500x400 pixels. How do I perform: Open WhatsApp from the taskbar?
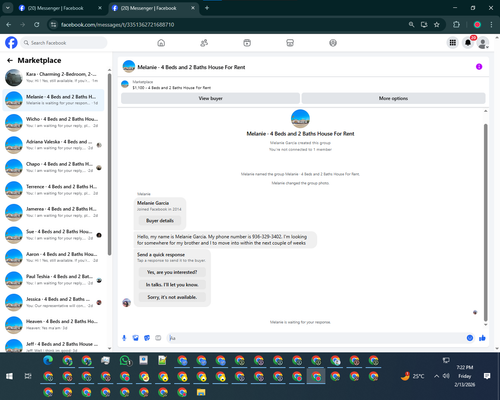pyautogui.click(x=125, y=360)
